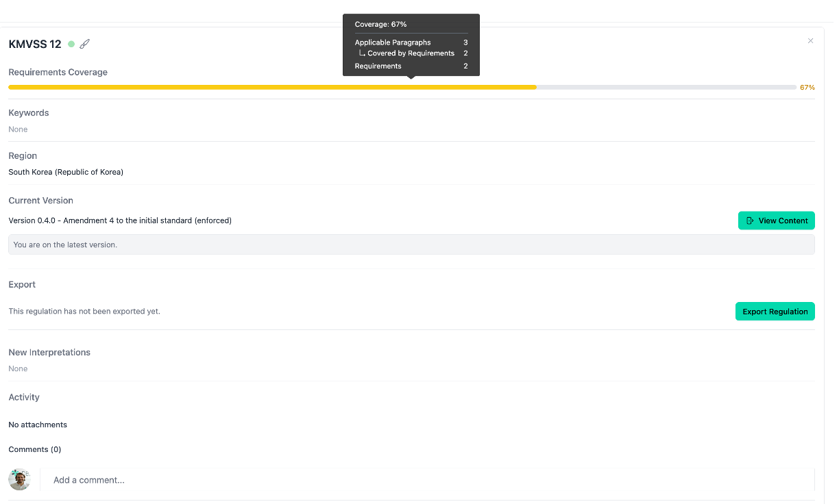Expand the New Interpretations section
The height and width of the screenshot is (504, 839).
click(x=49, y=352)
